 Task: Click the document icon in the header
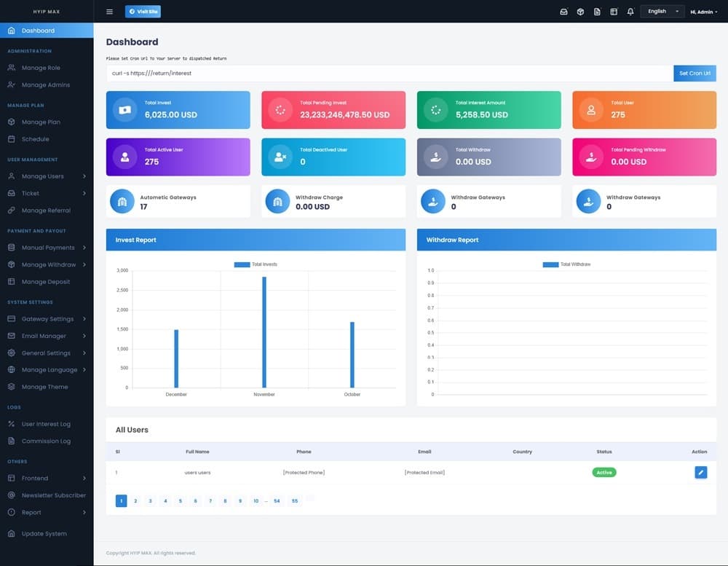[x=597, y=12]
